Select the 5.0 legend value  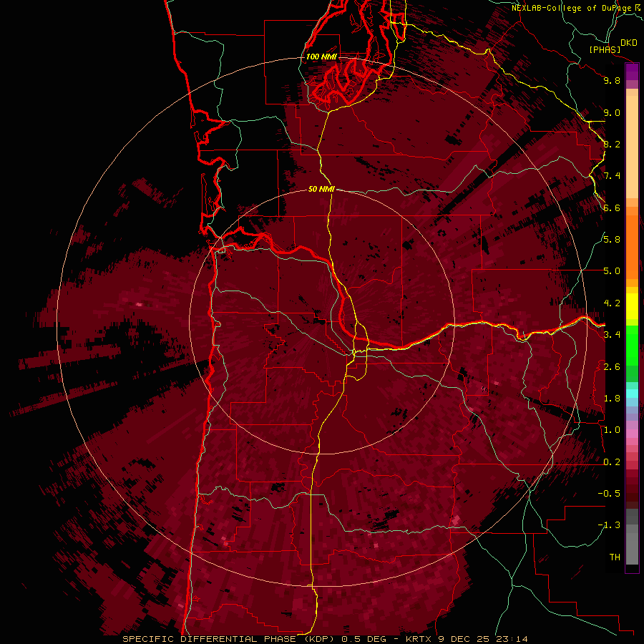[x=612, y=271]
